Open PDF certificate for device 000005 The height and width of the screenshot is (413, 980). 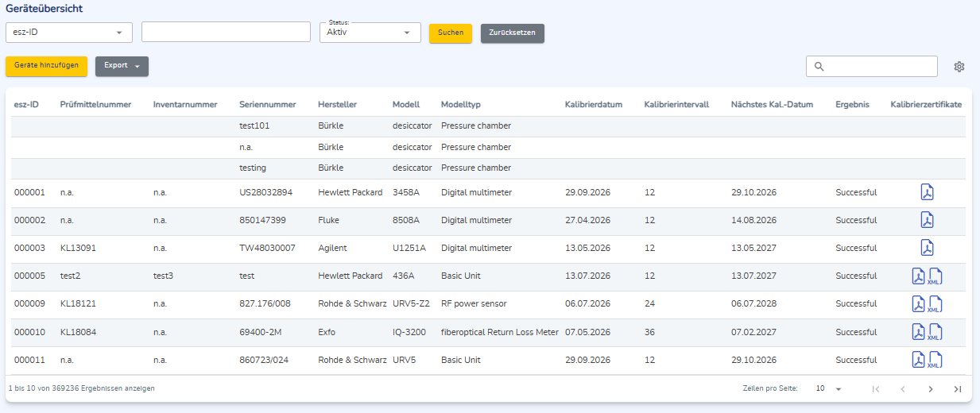(x=918, y=276)
